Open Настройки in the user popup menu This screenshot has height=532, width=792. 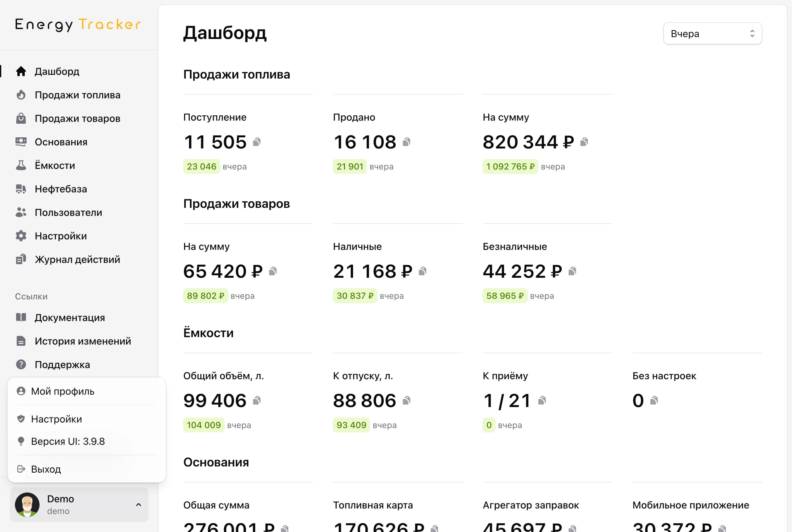coord(87,419)
